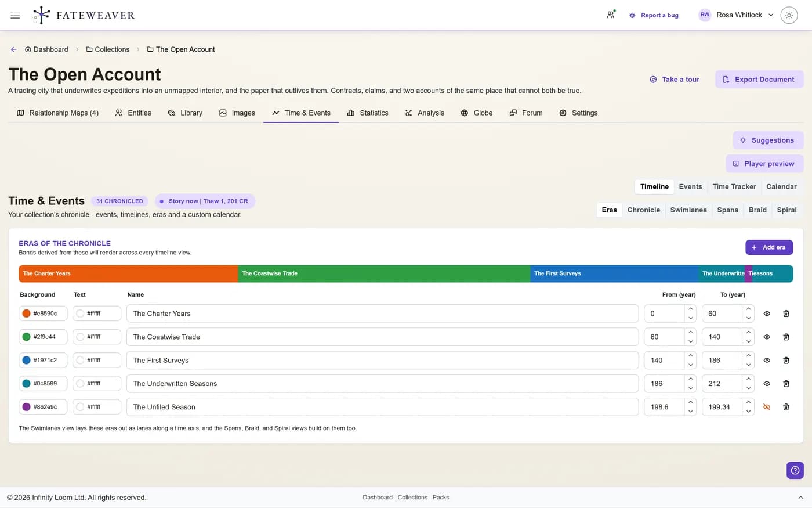The width and height of the screenshot is (812, 508).
Task: Edit the name field The Coastwise Trade
Action: point(382,337)
